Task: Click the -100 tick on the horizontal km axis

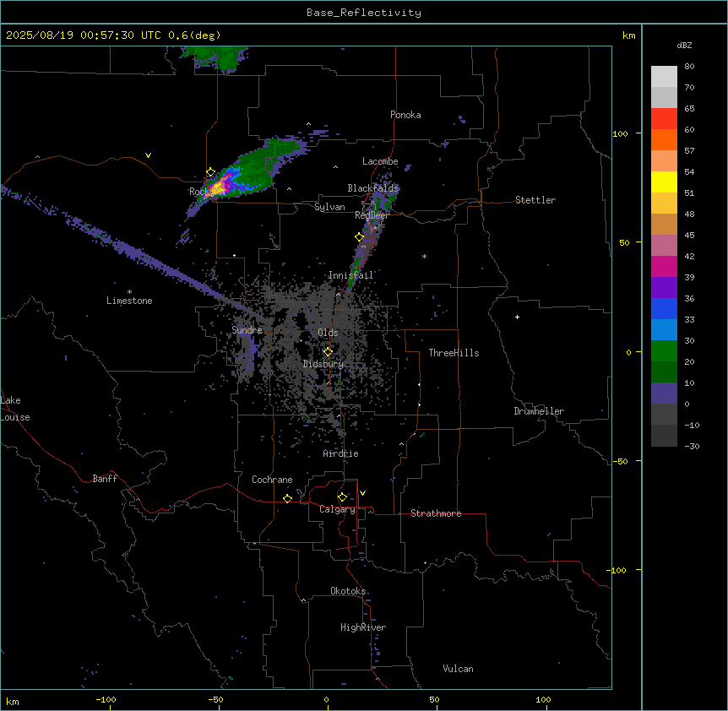Action: (106, 699)
